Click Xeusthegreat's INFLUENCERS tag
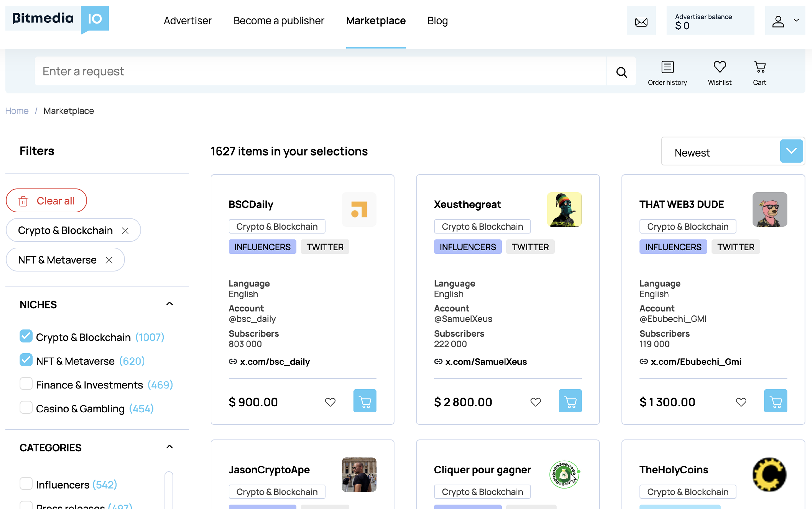This screenshot has width=812, height=509. pos(468,247)
